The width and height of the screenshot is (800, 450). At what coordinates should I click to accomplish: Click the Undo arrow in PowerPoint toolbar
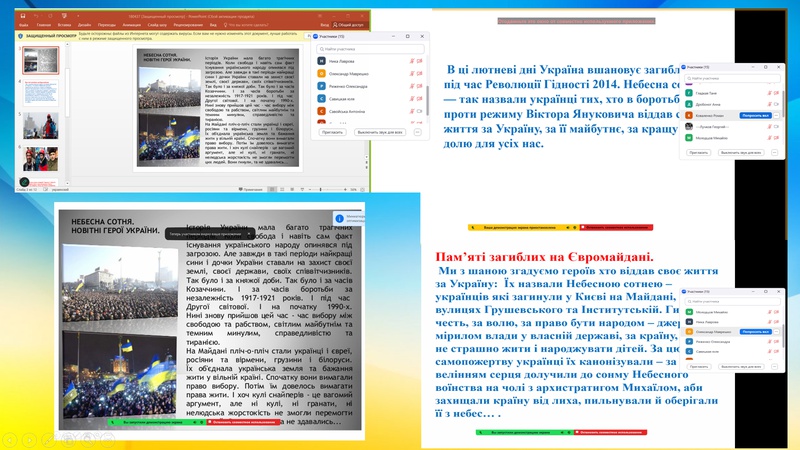click(x=36, y=16)
